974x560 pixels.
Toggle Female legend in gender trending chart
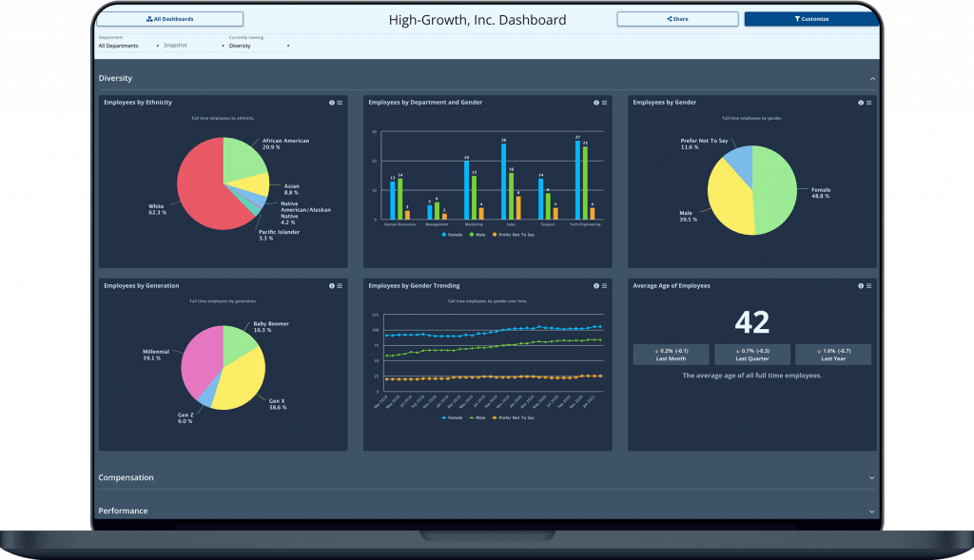[x=452, y=417]
